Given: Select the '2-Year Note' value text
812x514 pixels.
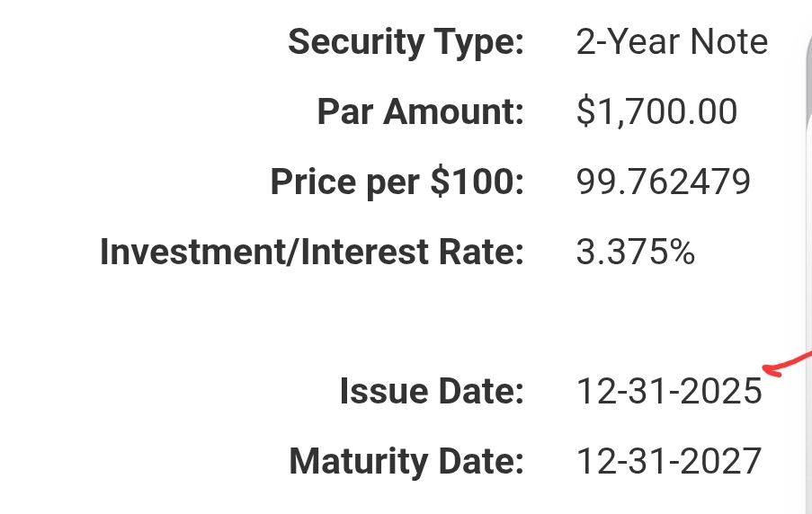Looking at the screenshot, I should click(x=672, y=42).
